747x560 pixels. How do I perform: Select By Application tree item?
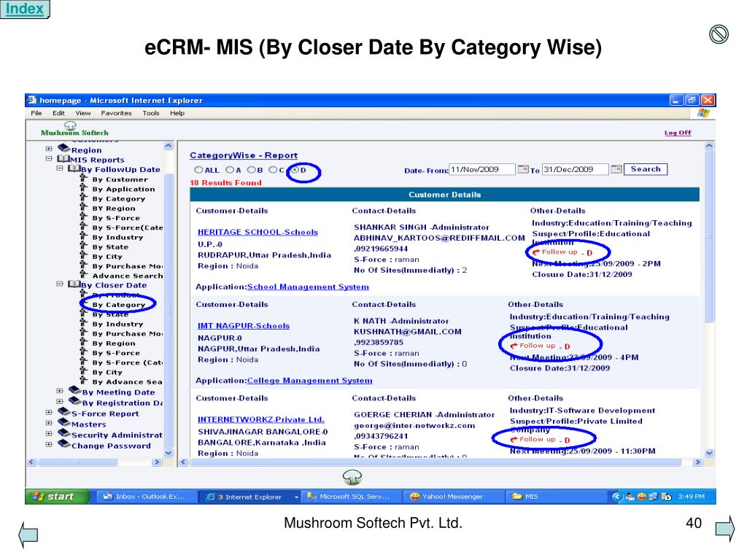[x=123, y=189]
